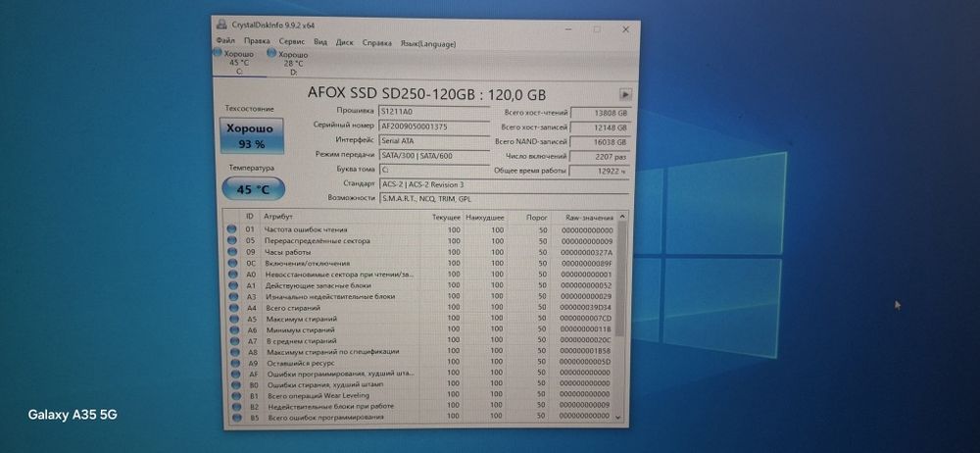Click the ID column header
The height and width of the screenshot is (453, 980).
[249, 217]
